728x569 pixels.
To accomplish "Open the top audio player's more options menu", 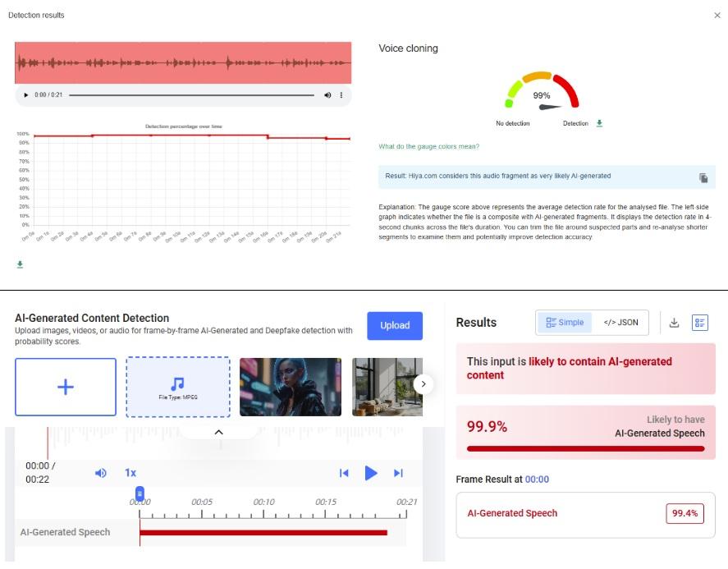I will [x=341, y=95].
